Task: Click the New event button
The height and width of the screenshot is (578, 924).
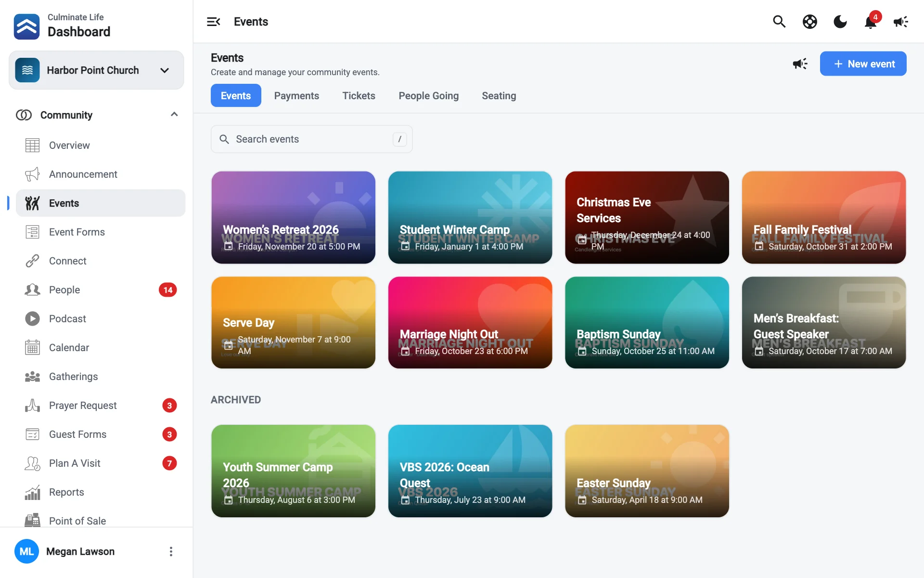Action: coord(863,64)
